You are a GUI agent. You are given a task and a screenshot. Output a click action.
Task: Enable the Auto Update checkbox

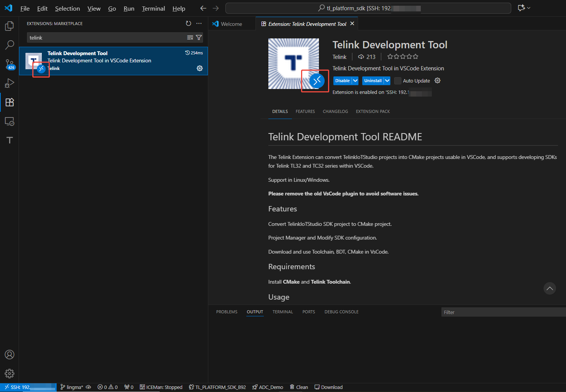[x=398, y=81]
